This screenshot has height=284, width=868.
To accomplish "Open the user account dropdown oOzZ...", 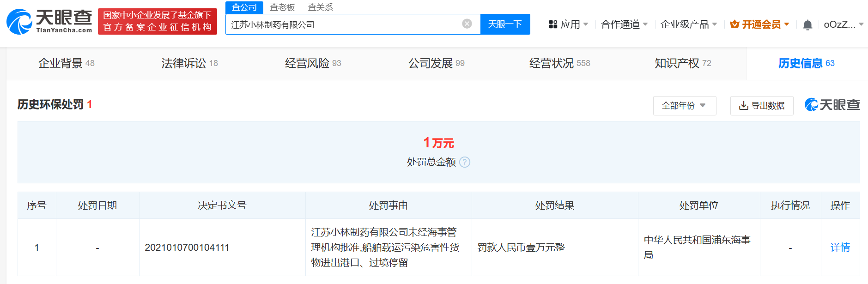I will [843, 24].
